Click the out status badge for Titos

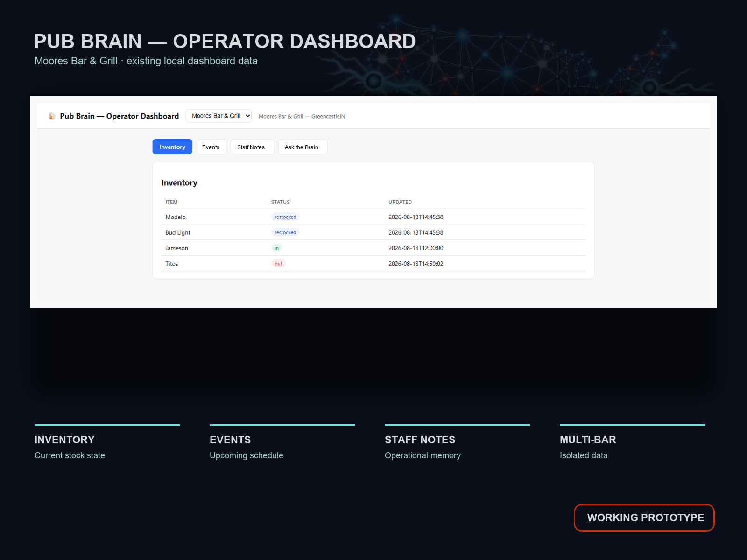(278, 263)
